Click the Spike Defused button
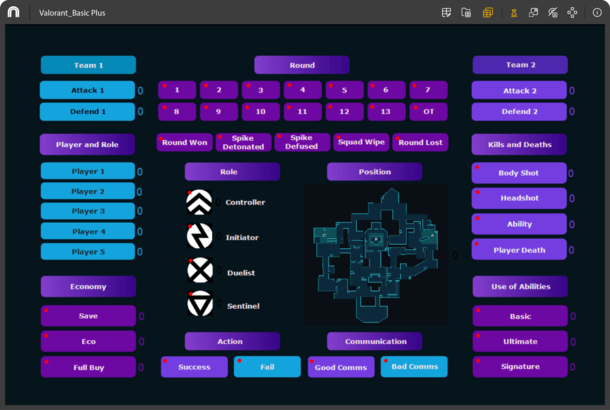This screenshot has height=410, width=610. tap(302, 142)
